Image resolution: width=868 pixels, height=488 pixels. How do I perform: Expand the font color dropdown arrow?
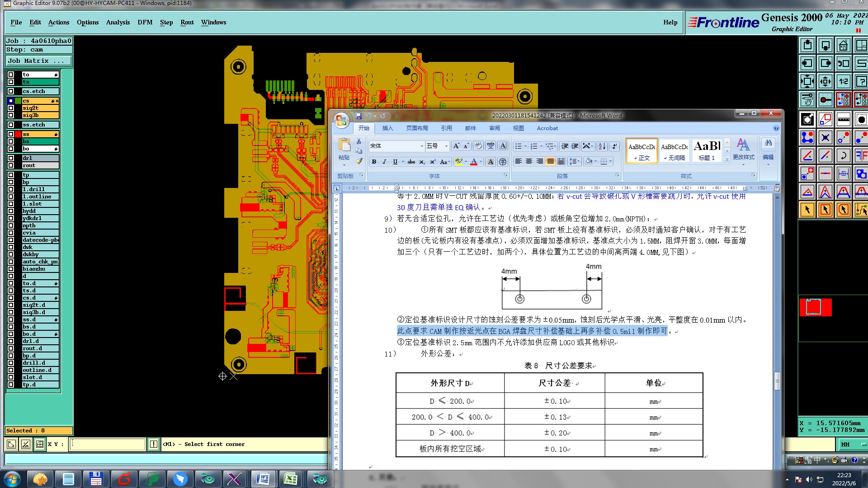[481, 162]
